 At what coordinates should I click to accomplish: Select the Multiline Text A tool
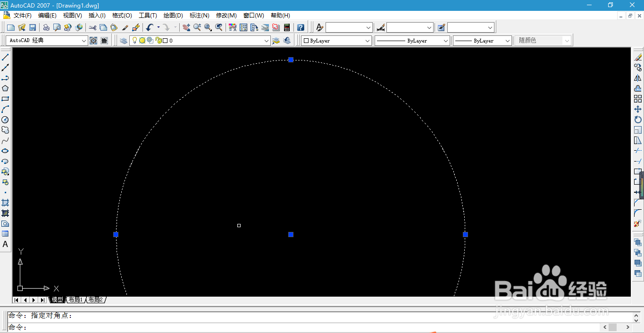point(5,244)
